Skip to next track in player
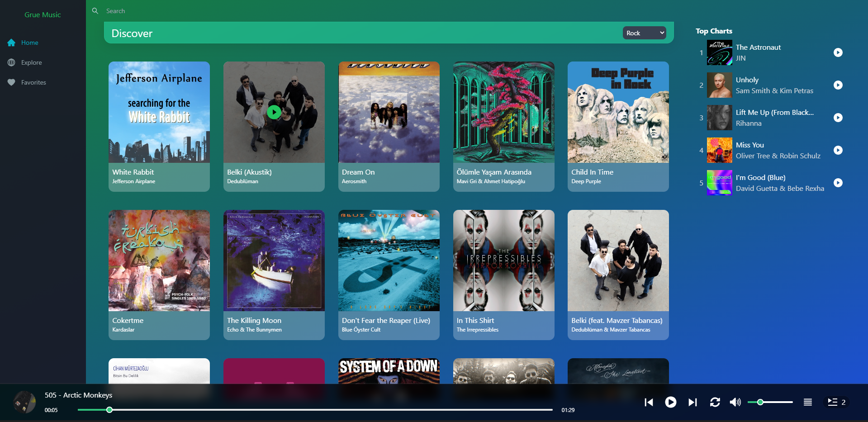Viewport: 868px width, 422px height. coord(693,402)
